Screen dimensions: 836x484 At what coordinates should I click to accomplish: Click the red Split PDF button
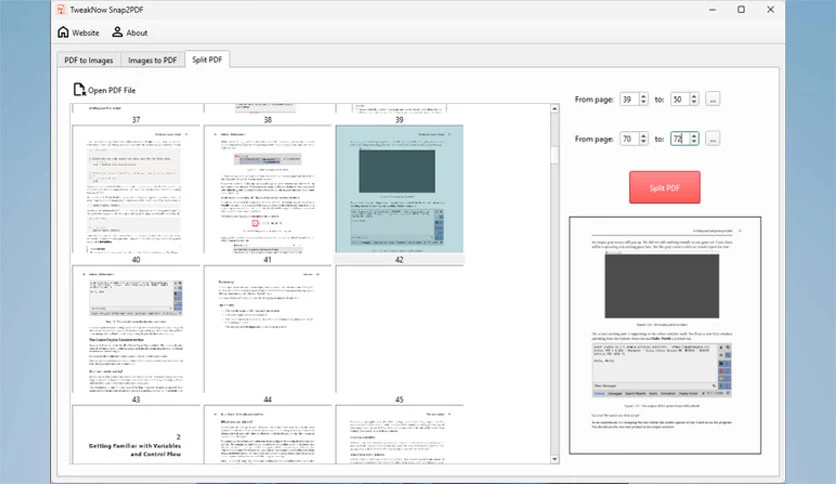tap(664, 188)
